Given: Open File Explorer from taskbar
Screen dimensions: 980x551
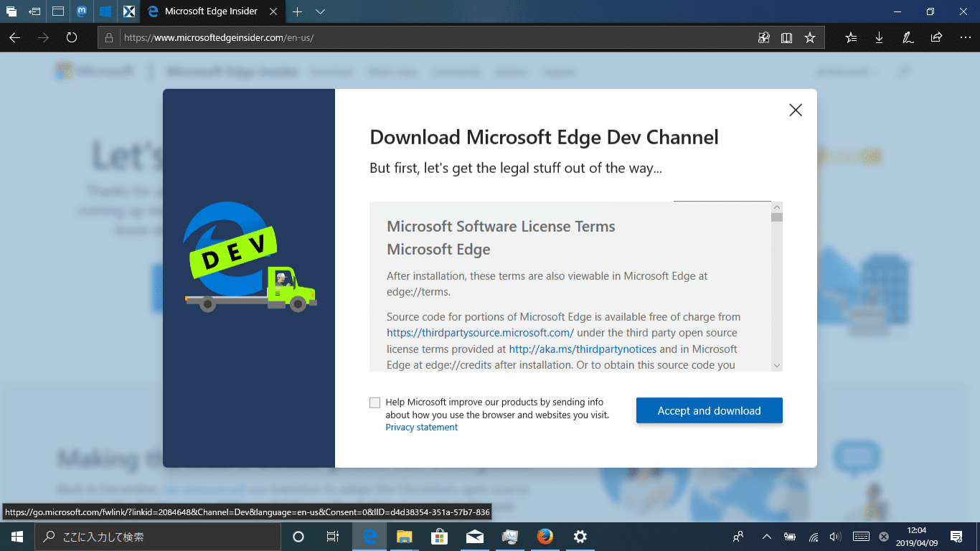Looking at the screenshot, I should (x=405, y=537).
